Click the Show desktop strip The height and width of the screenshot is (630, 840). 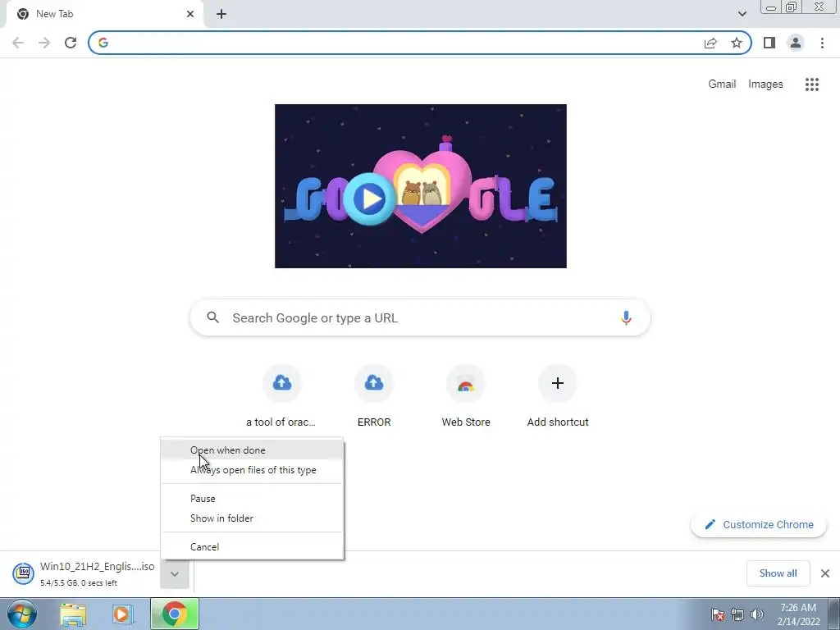834,614
